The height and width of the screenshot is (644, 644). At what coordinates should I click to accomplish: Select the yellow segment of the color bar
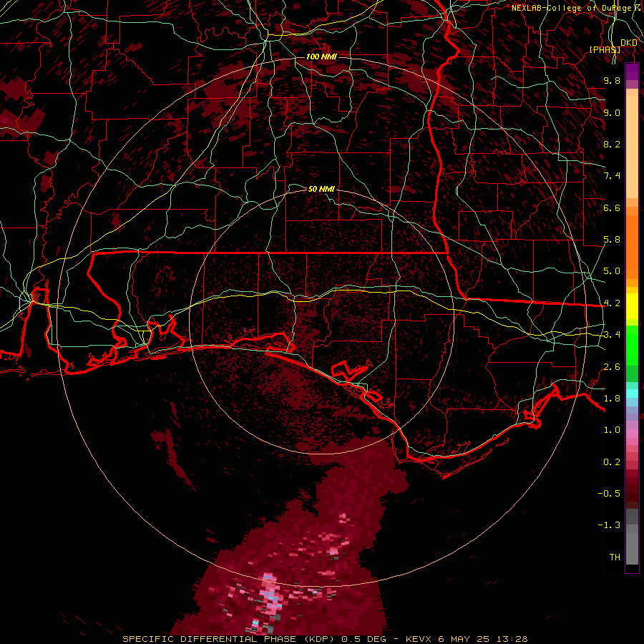[x=632, y=306]
